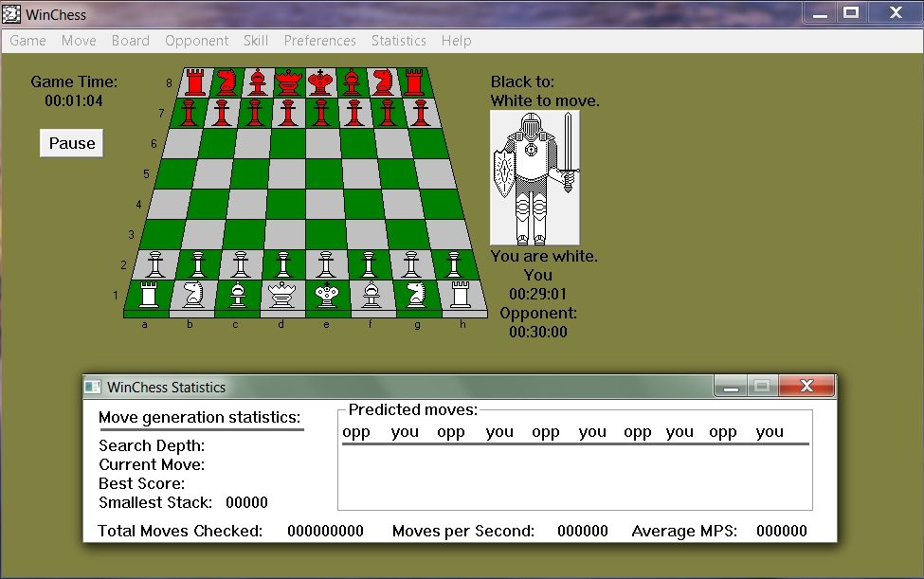Pick the white pawn on c2
Screen dimensions: 924x579
coord(240,264)
